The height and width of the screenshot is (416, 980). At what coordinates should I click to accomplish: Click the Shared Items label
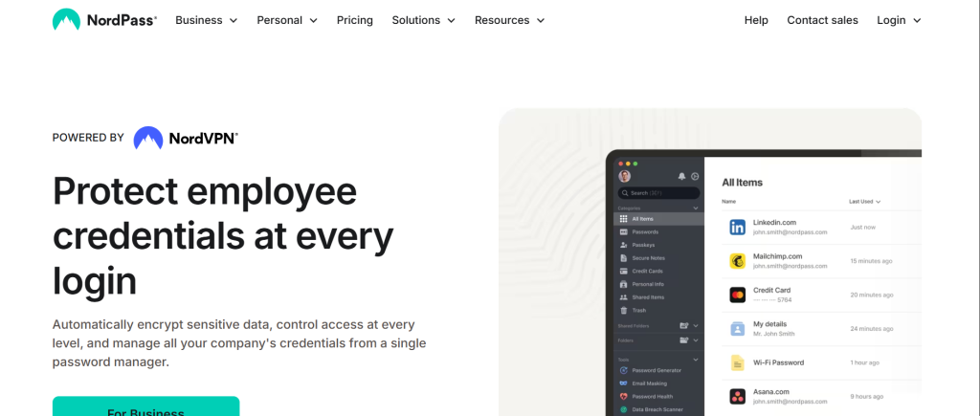648,297
